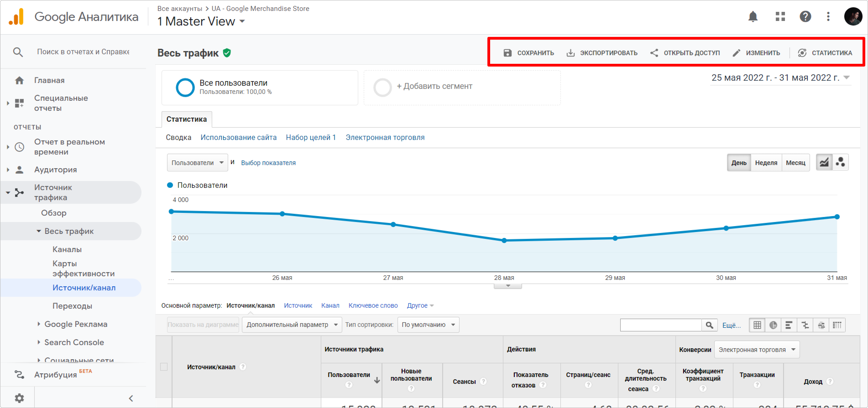Click the help question mark icon
The height and width of the screenshot is (408, 868).
click(805, 16)
